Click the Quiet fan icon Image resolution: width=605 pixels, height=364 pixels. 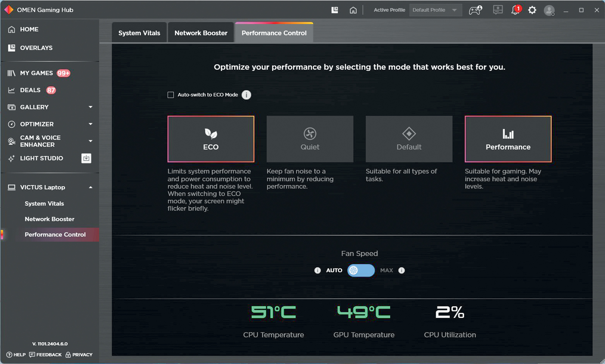click(310, 134)
